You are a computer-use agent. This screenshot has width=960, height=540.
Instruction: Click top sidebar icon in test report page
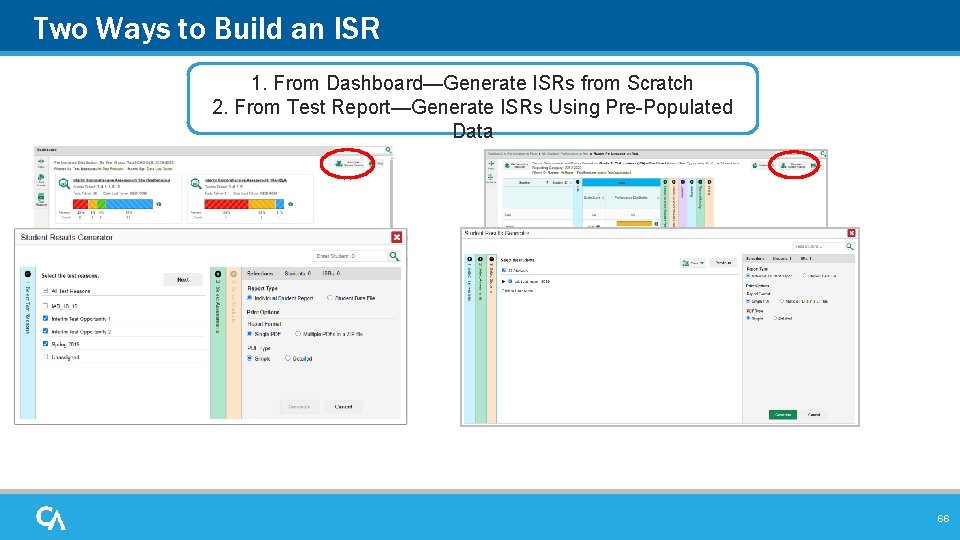click(x=491, y=165)
